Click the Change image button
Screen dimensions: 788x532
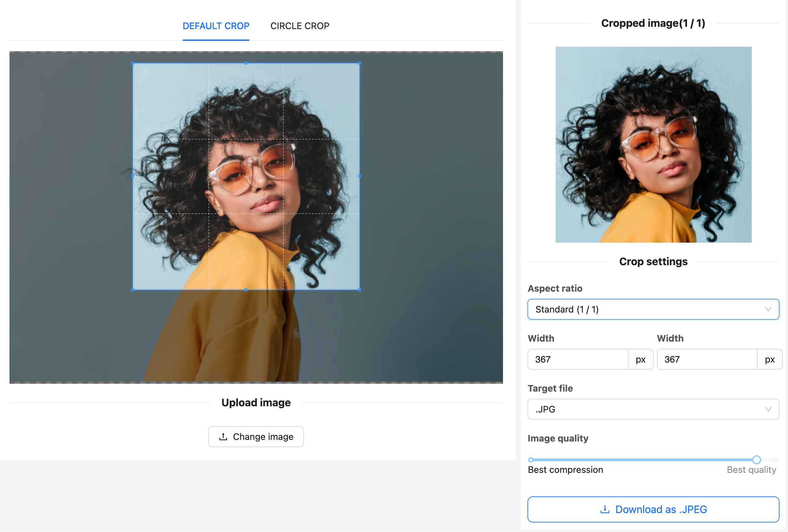[x=256, y=436]
